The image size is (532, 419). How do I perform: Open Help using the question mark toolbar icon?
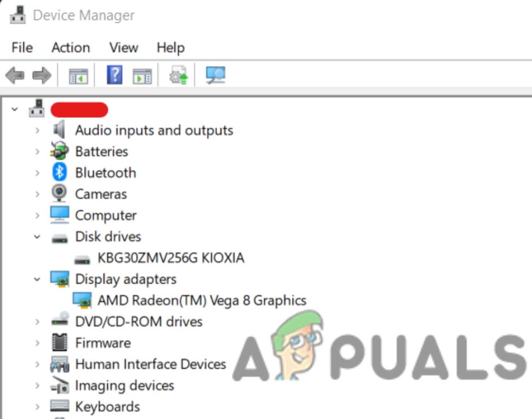[115, 75]
